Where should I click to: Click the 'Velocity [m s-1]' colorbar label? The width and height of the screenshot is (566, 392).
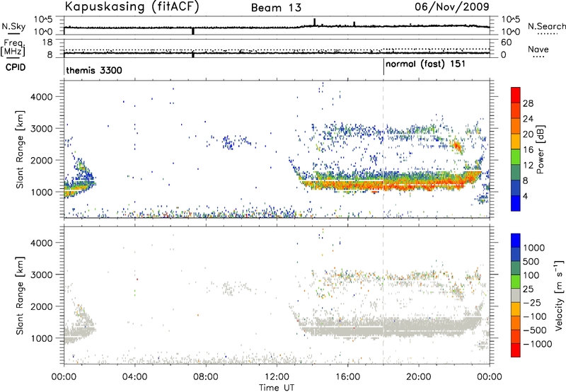pos(559,295)
